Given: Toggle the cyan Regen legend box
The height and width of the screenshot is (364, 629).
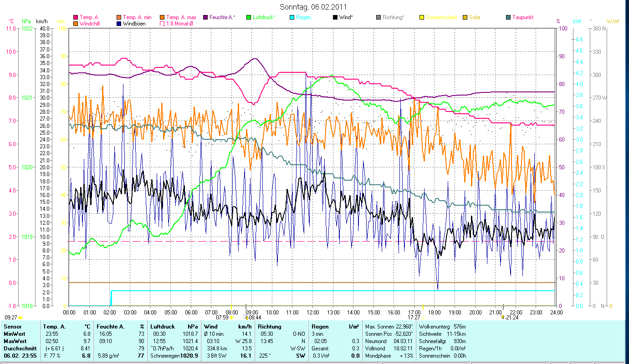Looking at the screenshot, I should 292,17.
